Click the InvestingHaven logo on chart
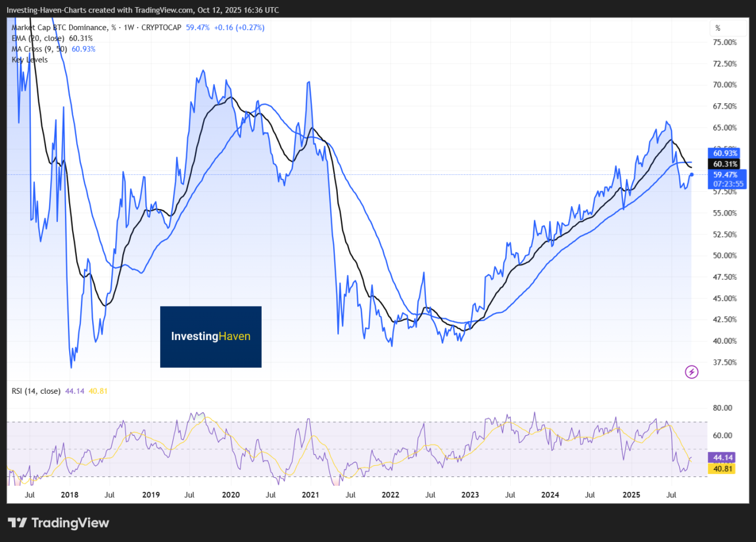 [x=211, y=337]
